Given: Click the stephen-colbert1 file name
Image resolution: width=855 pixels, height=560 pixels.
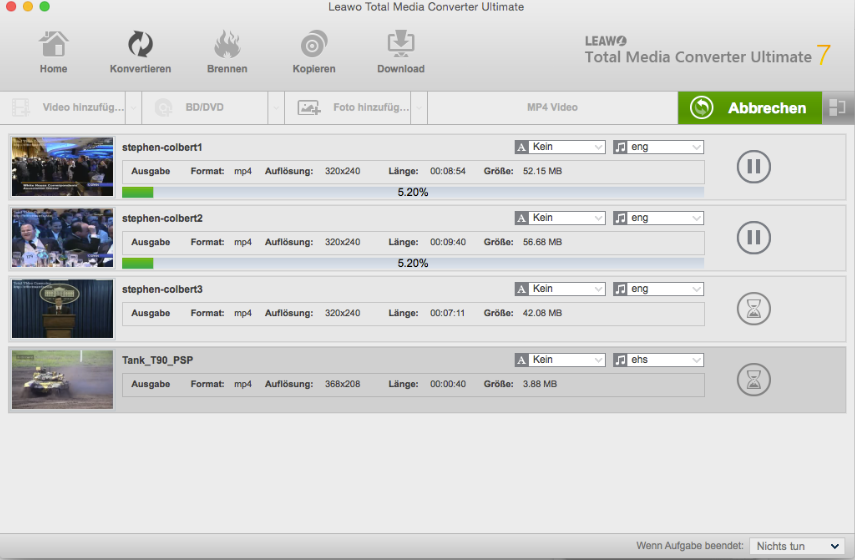Looking at the screenshot, I should tap(162, 147).
